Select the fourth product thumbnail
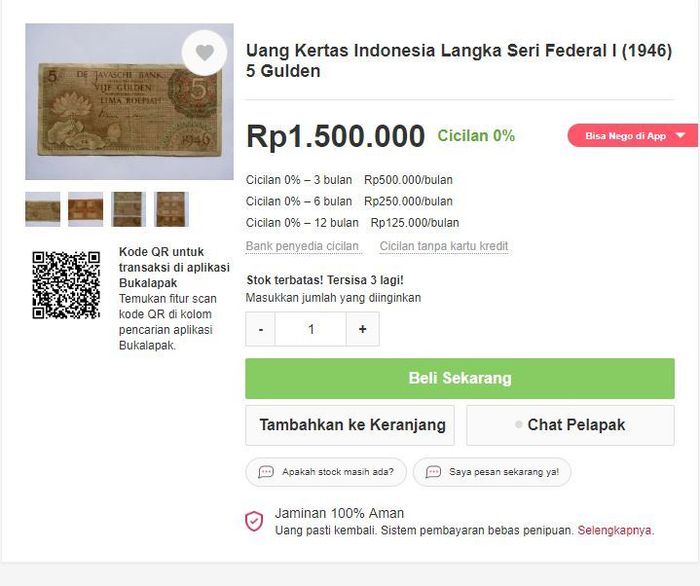The image size is (700, 586). (x=171, y=209)
